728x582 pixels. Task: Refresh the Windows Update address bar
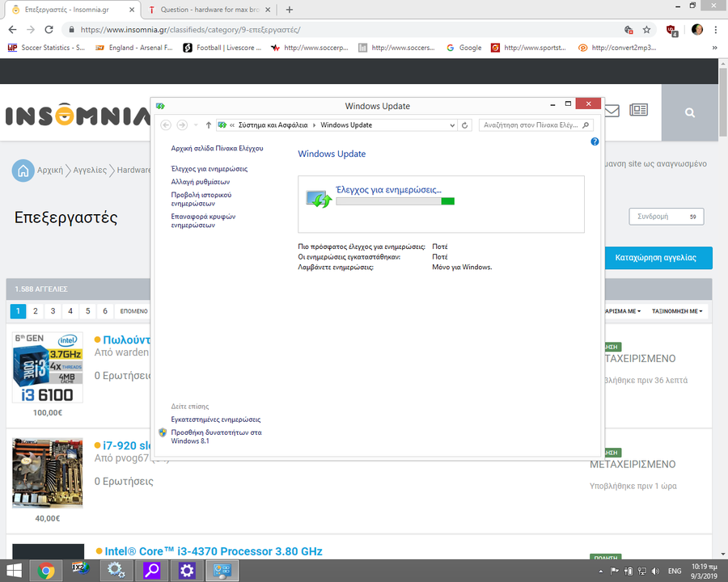(x=465, y=125)
